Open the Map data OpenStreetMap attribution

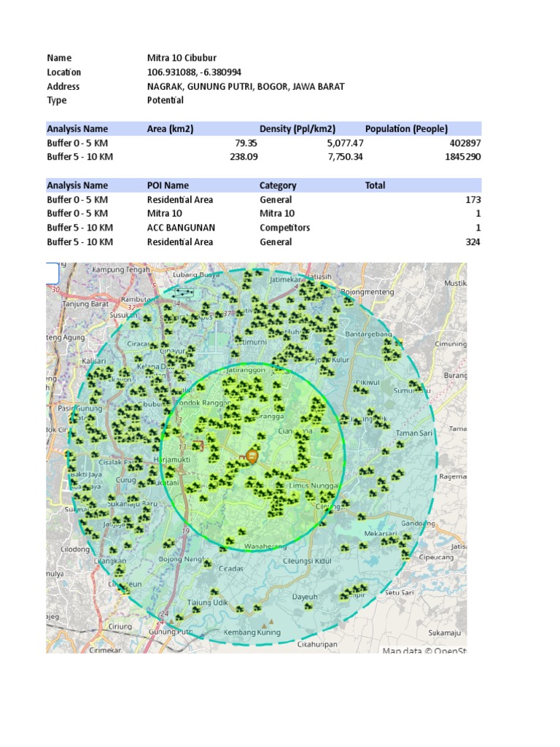[x=424, y=651]
